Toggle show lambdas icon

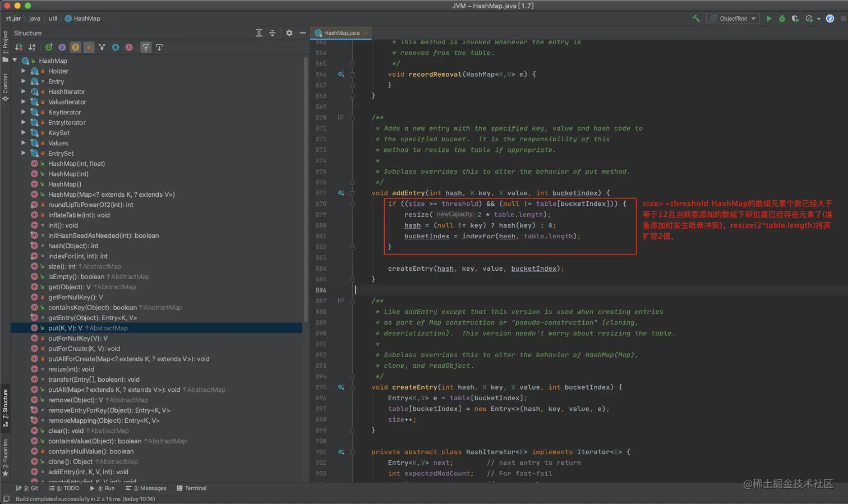(129, 48)
